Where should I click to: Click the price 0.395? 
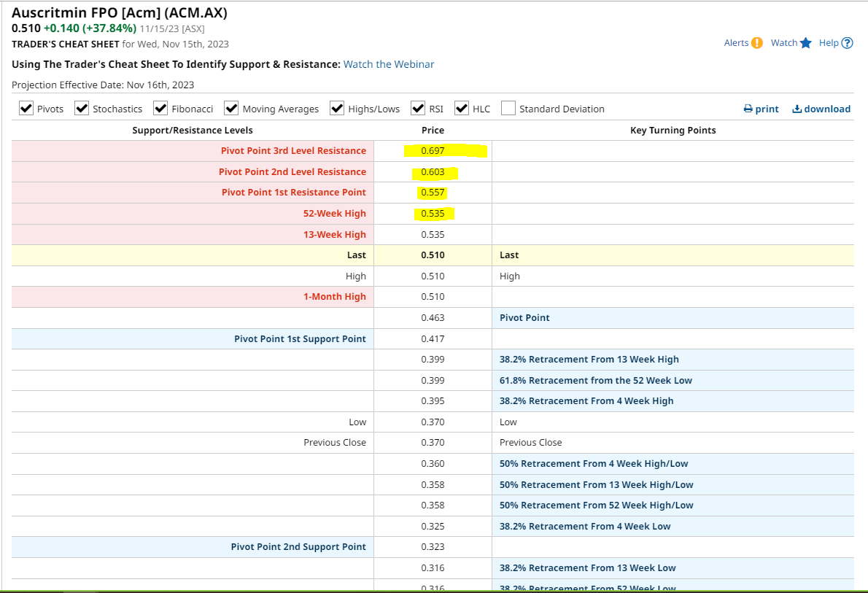coord(433,401)
